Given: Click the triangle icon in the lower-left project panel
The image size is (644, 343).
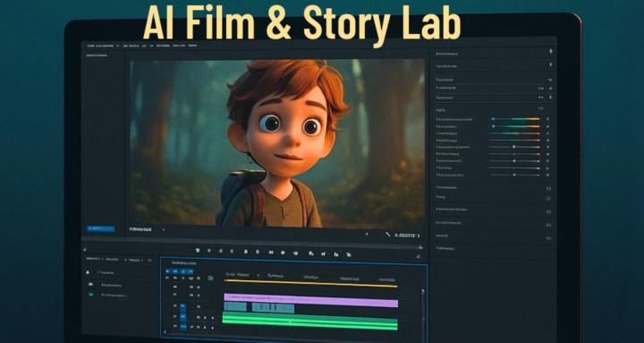Looking at the screenshot, I should pyautogui.click(x=88, y=272).
